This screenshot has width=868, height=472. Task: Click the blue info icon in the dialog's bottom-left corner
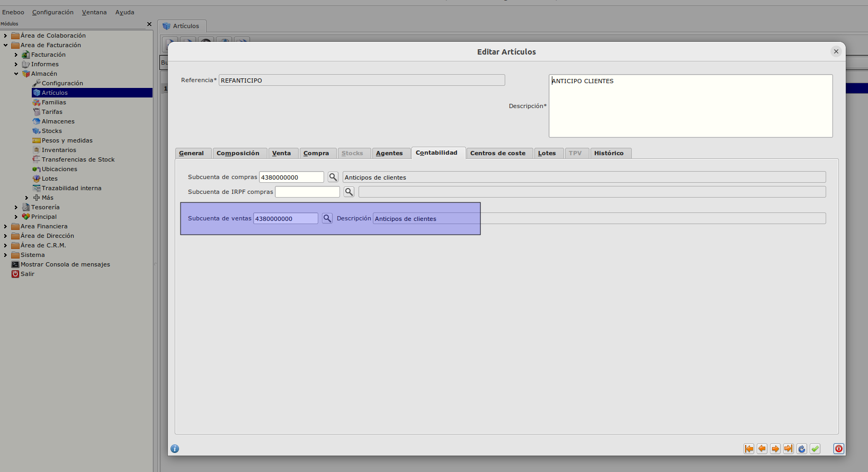point(175,449)
